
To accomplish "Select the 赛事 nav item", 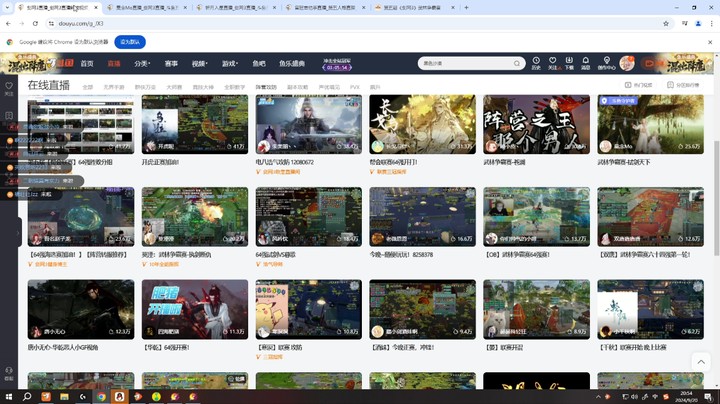I will pos(171,63).
